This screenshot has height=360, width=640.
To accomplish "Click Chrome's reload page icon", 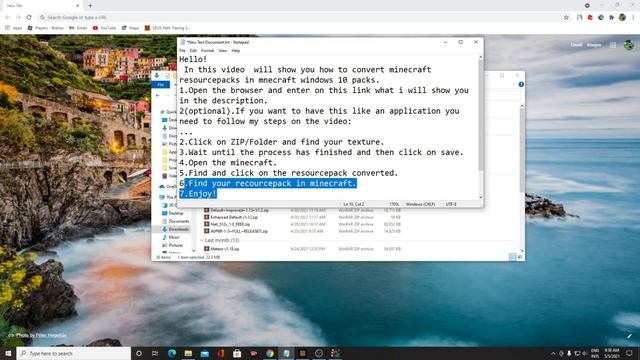I will tap(29, 18).
